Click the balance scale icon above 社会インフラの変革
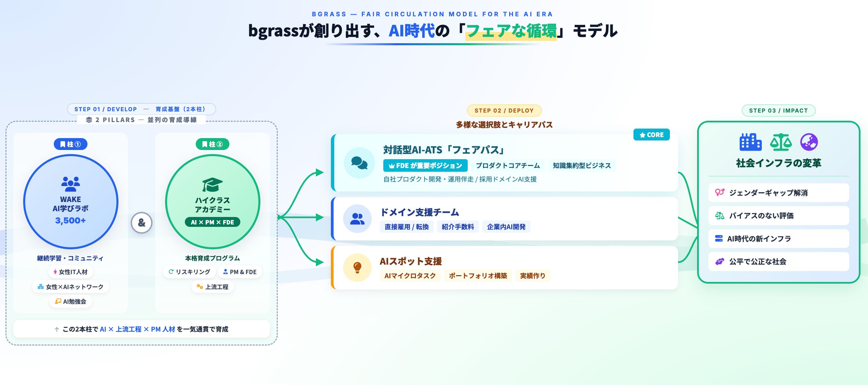Image resolution: width=868 pixels, height=385 pixels. coord(781,142)
